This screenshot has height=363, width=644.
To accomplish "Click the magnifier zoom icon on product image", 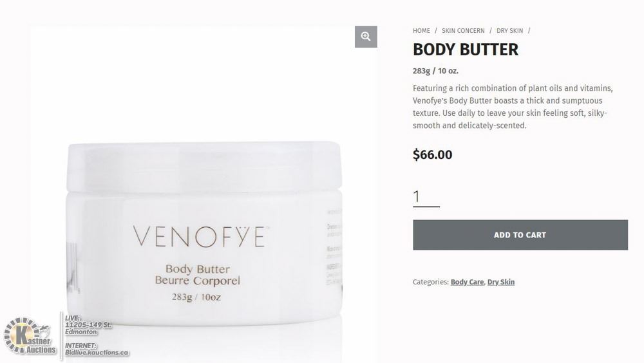I will click(x=366, y=37).
